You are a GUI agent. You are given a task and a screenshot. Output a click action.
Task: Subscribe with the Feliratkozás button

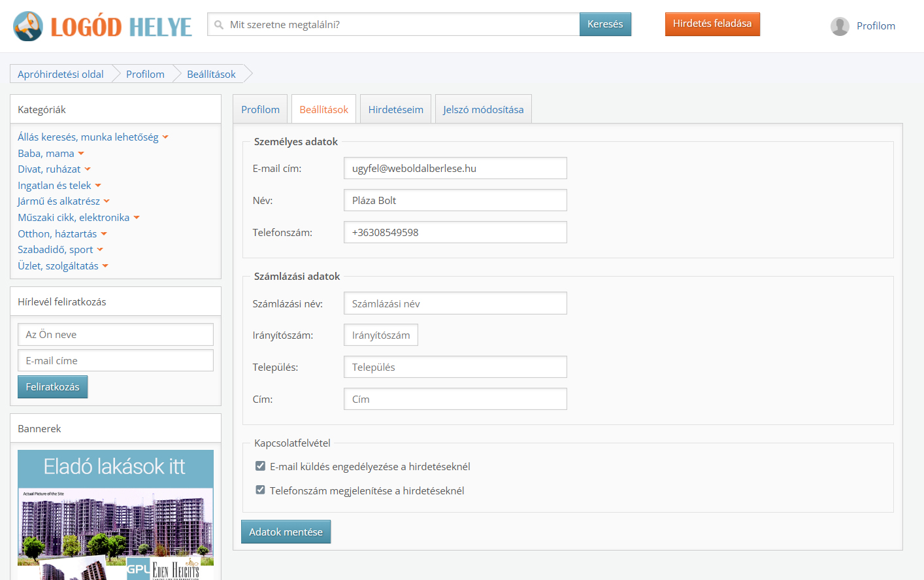click(52, 386)
